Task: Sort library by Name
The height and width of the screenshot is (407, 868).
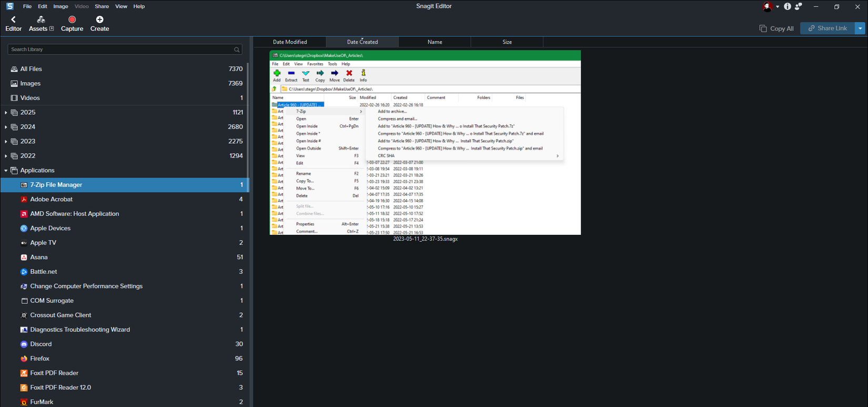Action: coord(435,42)
